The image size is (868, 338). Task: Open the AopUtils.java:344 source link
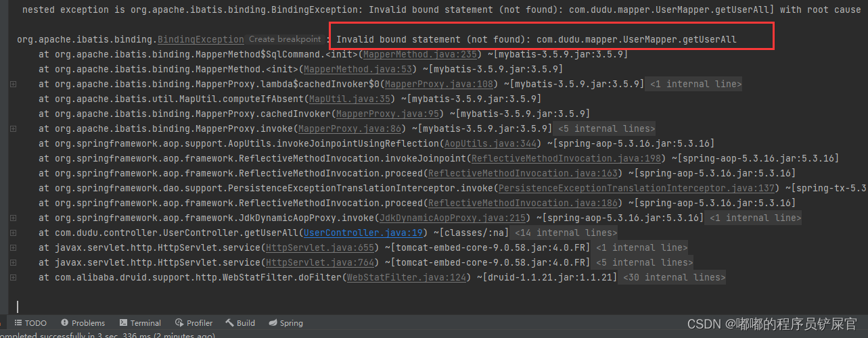[x=491, y=143]
